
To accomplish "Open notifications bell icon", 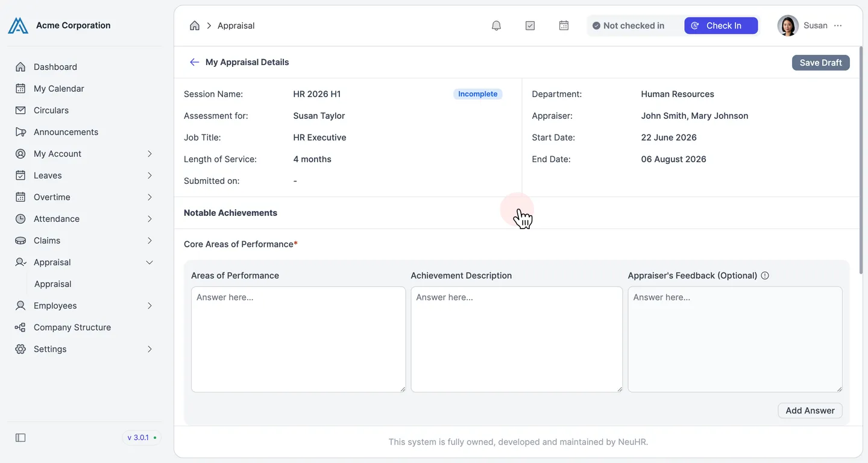I will 496,25.
